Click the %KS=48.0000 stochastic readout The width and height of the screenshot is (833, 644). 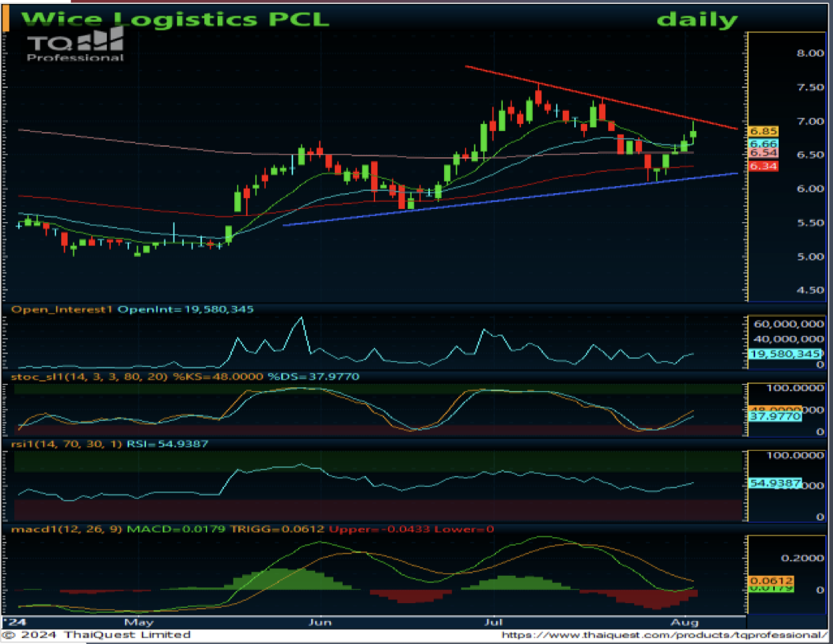218,376
